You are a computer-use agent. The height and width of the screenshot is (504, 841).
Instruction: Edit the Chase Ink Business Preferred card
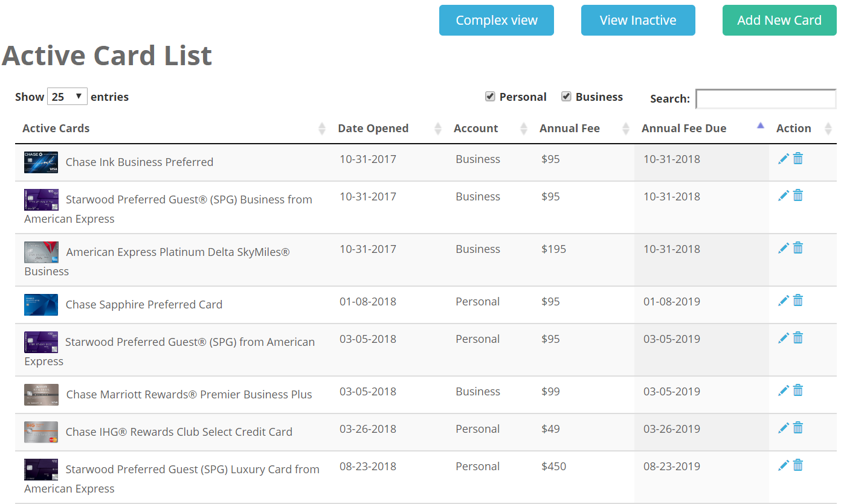(x=784, y=159)
